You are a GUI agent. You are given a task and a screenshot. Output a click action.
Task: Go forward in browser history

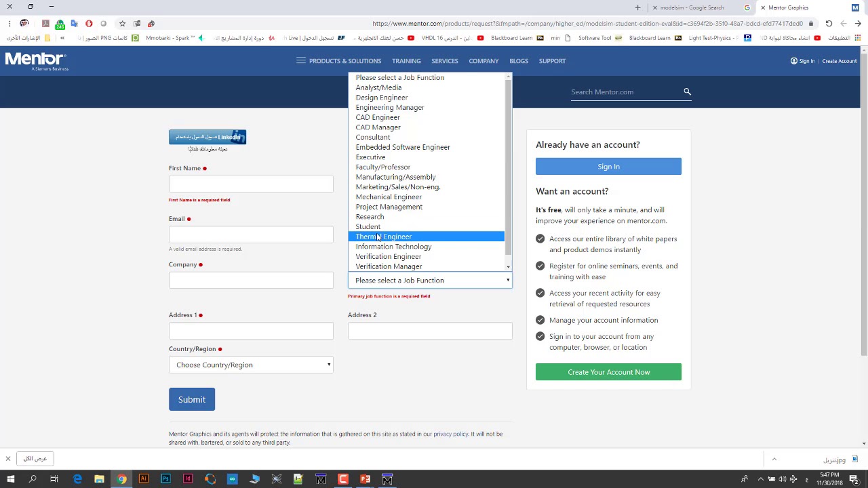click(x=844, y=24)
